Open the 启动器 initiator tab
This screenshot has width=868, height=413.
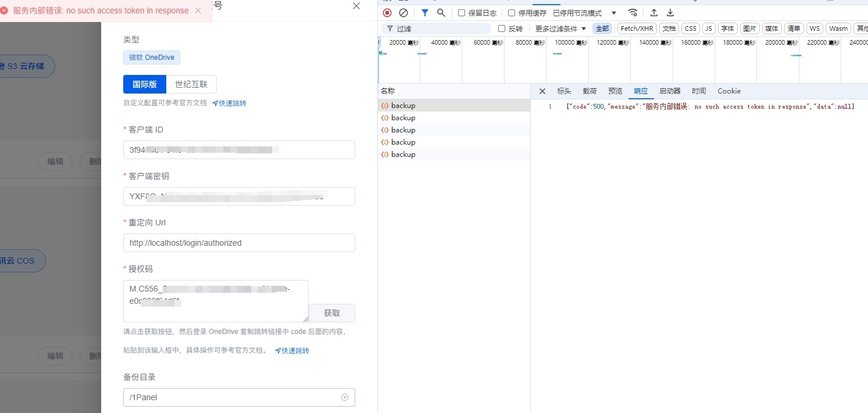click(670, 91)
